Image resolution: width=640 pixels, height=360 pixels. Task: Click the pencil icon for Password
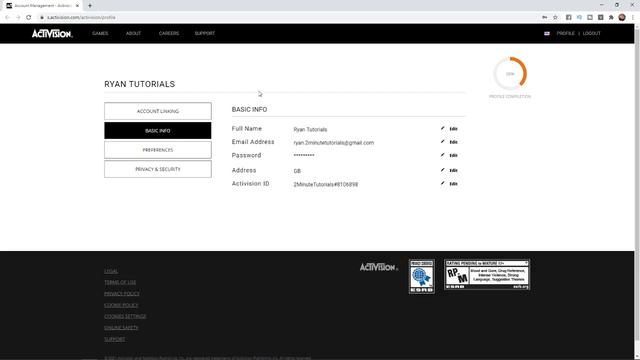[442, 155]
